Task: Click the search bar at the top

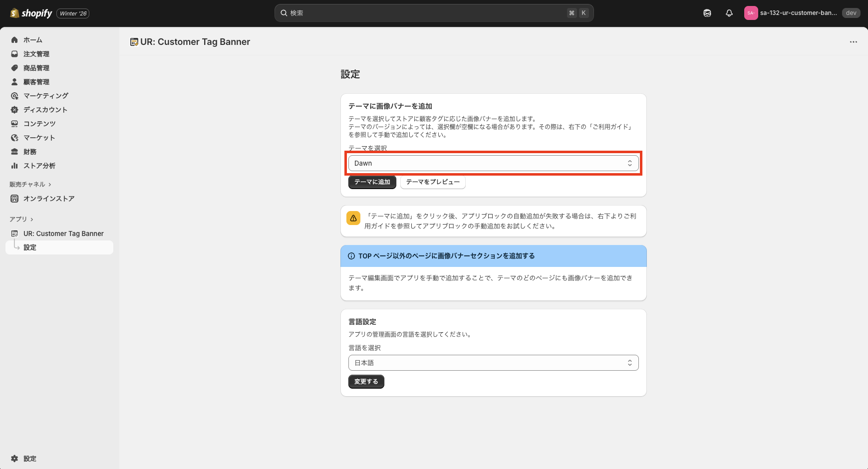Action: (x=433, y=13)
